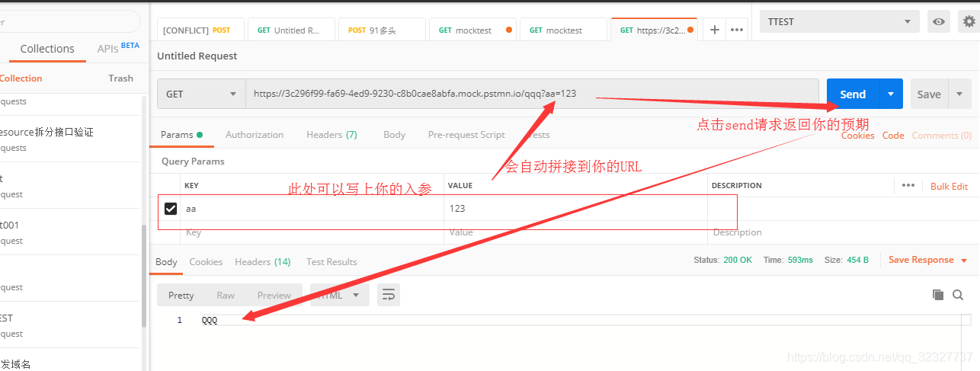Open the GET method dropdown
The width and height of the screenshot is (980, 371).
point(201,94)
